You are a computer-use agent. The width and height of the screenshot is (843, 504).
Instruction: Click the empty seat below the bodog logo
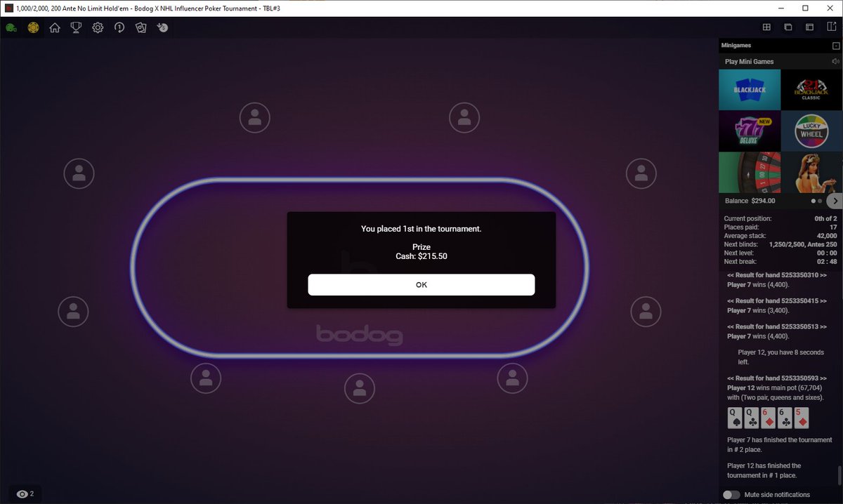[x=359, y=388]
